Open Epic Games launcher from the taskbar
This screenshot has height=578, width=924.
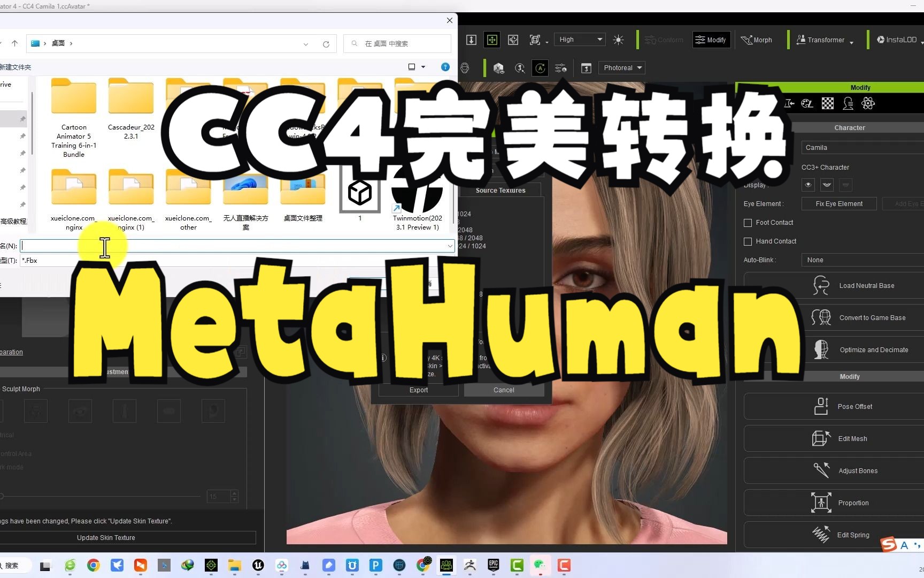click(494, 565)
